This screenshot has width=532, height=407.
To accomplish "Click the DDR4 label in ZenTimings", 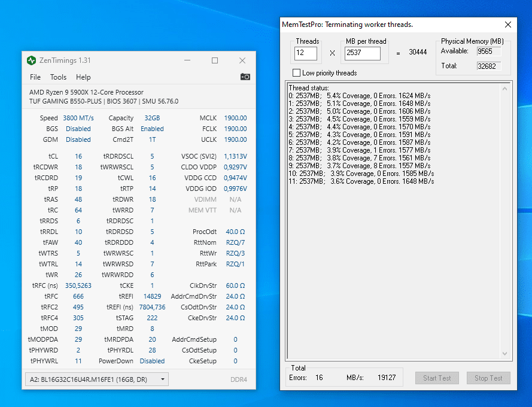I will tap(239, 379).
